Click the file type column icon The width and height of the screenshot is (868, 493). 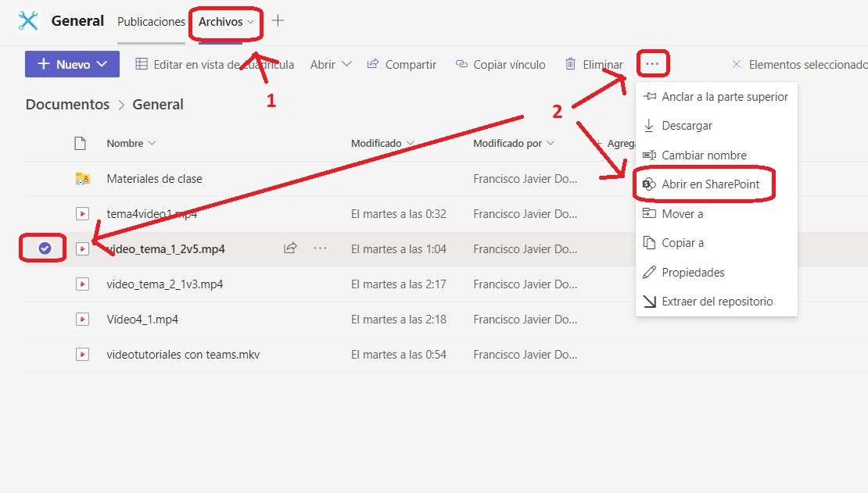click(x=81, y=143)
